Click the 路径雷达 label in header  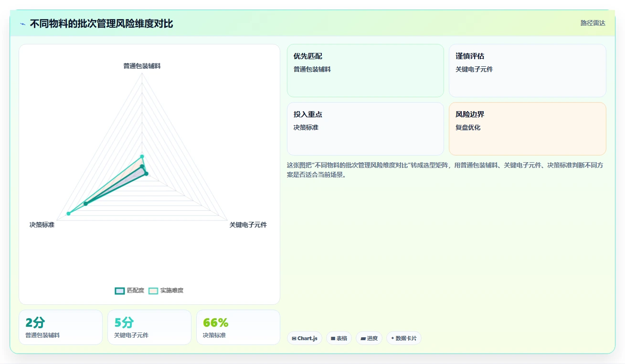pos(593,23)
